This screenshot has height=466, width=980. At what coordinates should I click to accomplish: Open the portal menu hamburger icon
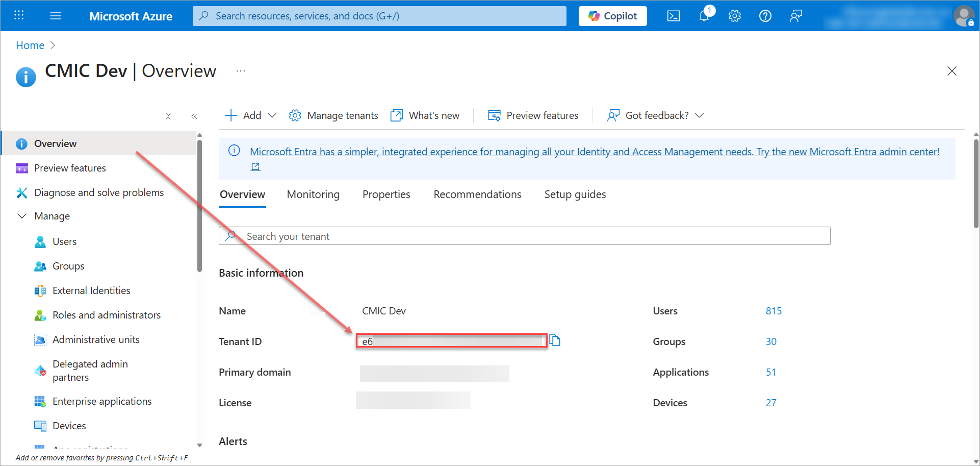click(x=55, y=16)
